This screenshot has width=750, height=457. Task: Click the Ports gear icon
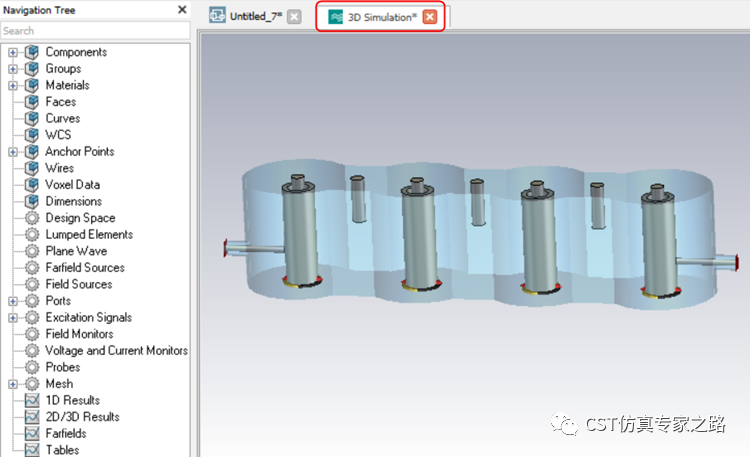point(32,301)
